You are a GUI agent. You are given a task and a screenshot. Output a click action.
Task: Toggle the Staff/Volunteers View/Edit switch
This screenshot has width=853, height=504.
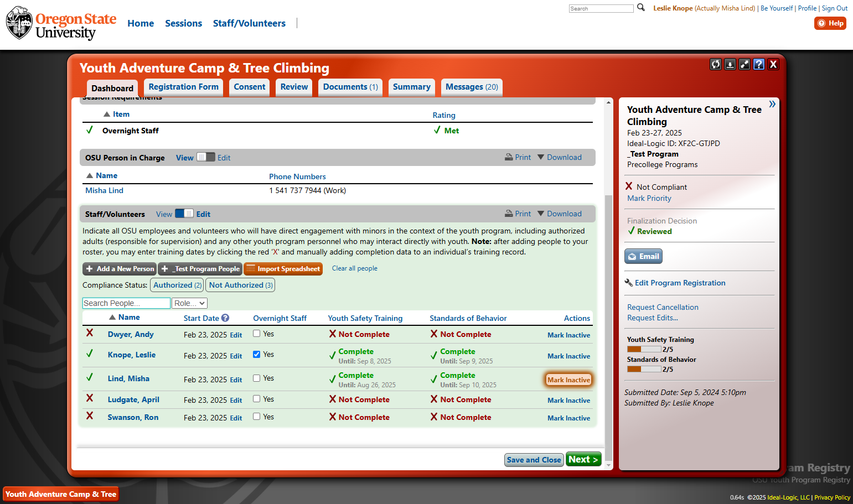tap(184, 214)
